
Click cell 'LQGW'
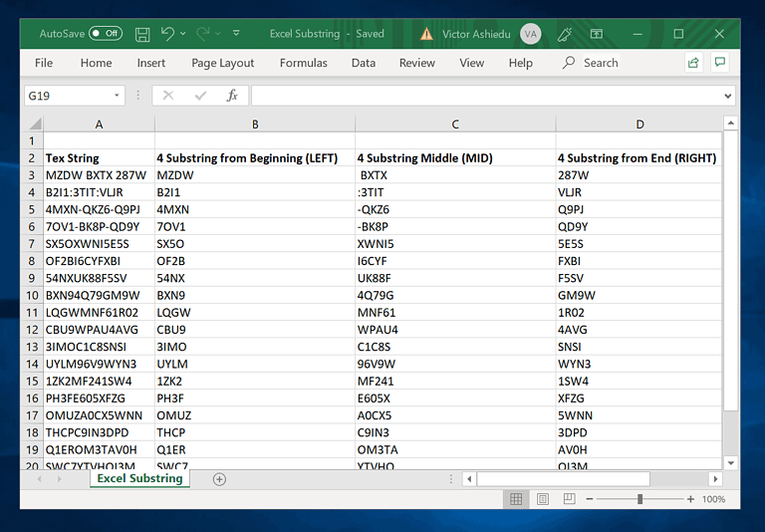[255, 313]
